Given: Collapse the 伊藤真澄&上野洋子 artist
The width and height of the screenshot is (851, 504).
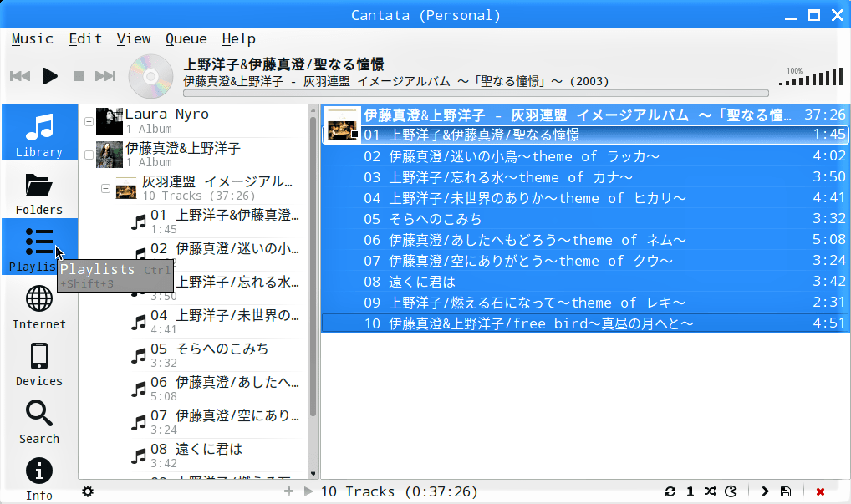Looking at the screenshot, I should point(89,155).
